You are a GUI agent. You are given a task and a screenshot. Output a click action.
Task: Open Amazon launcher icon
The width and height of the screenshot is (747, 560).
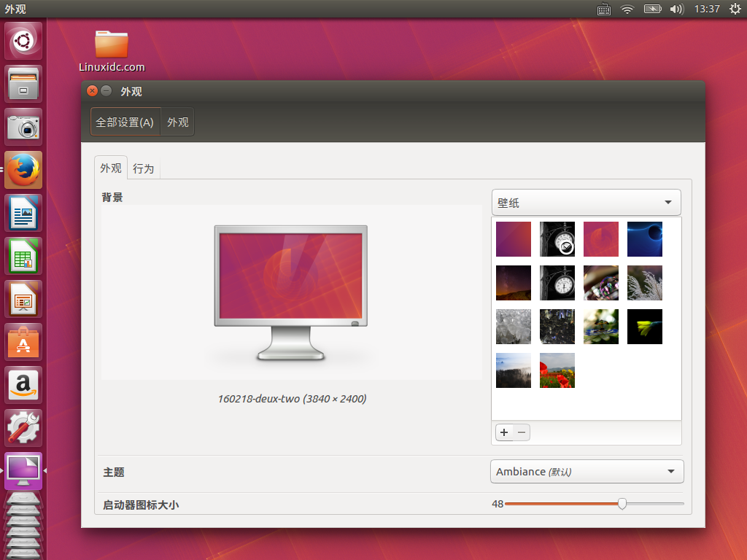(x=23, y=385)
